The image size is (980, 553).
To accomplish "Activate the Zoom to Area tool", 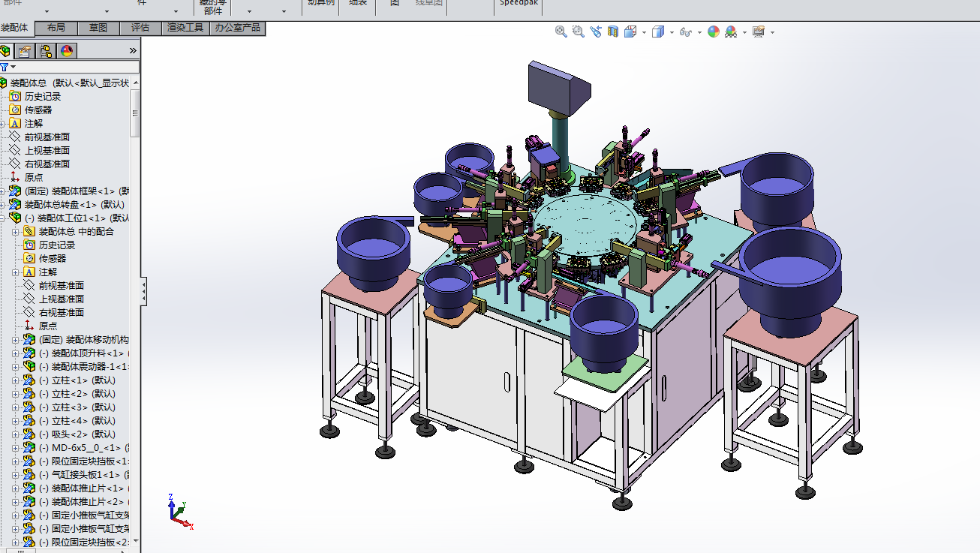I will [578, 32].
